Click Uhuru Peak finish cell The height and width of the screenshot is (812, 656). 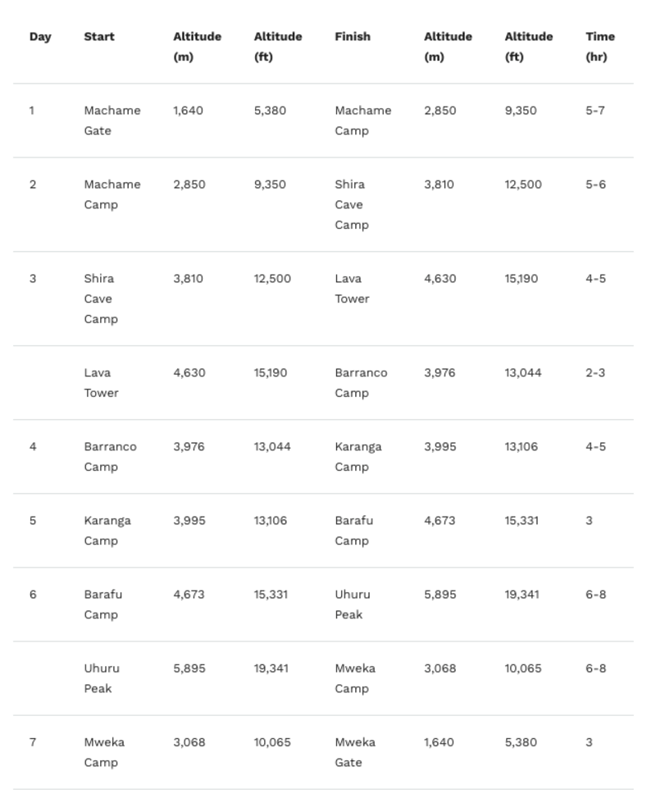(353, 604)
